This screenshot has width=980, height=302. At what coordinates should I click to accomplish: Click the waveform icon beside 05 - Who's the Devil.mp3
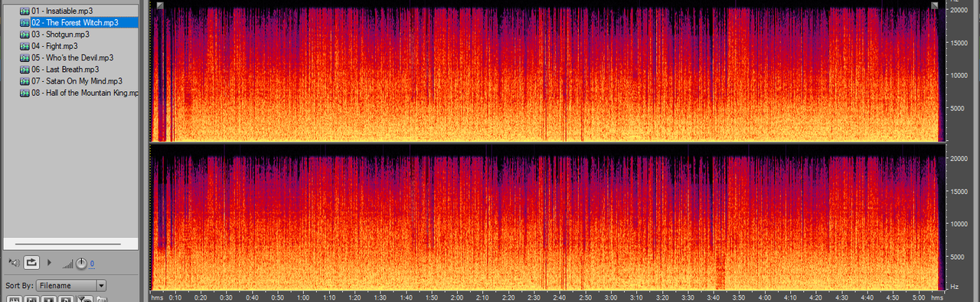[24, 57]
